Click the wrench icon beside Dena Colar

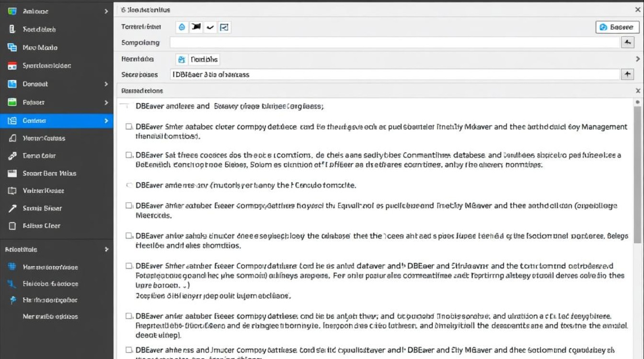pyautogui.click(x=13, y=156)
